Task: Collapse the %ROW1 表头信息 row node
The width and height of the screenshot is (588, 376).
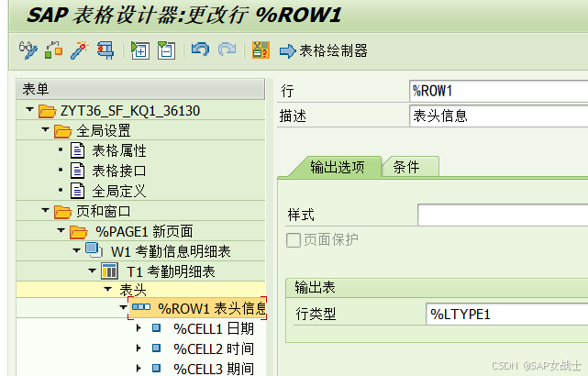Action: [x=123, y=307]
